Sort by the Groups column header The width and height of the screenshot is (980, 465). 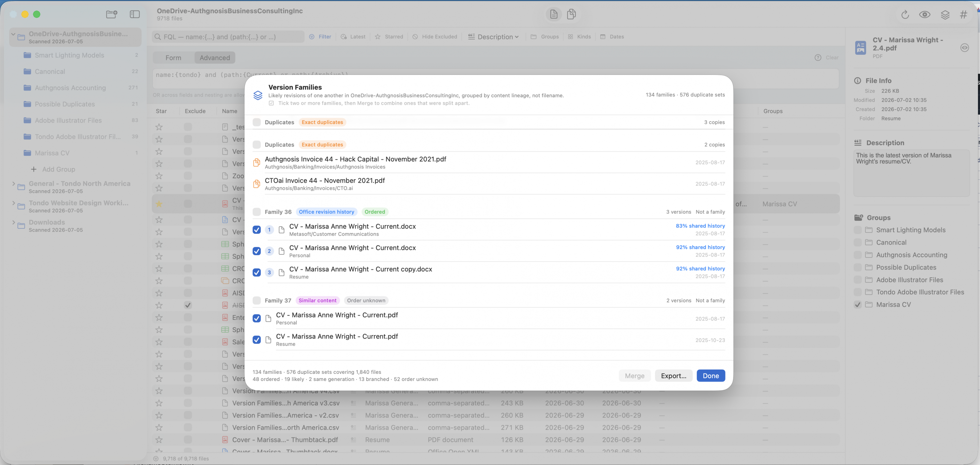773,111
